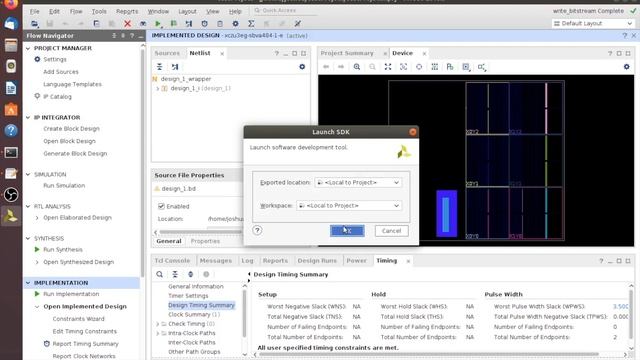Open OBS Studio from the Ubuntu dock
This screenshot has height=360, width=640.
tap(11, 195)
